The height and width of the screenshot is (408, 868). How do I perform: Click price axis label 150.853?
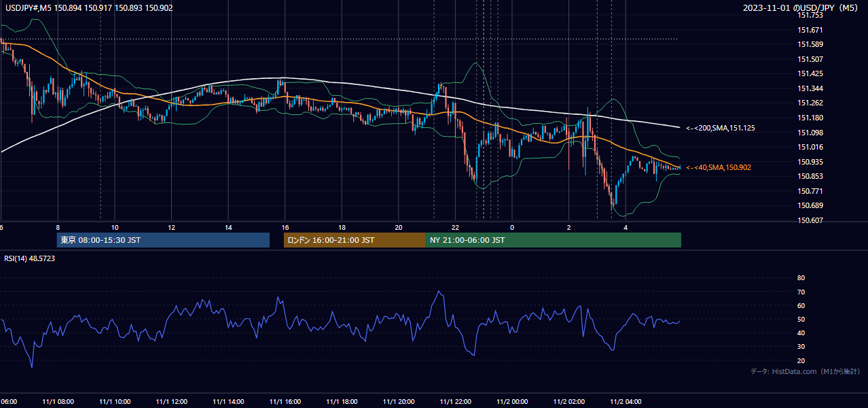coord(810,176)
